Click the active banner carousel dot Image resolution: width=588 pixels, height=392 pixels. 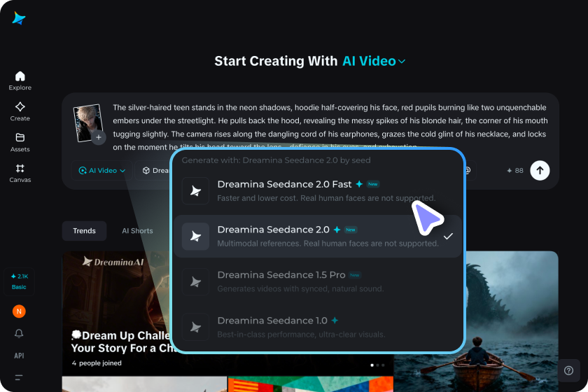coord(372,365)
